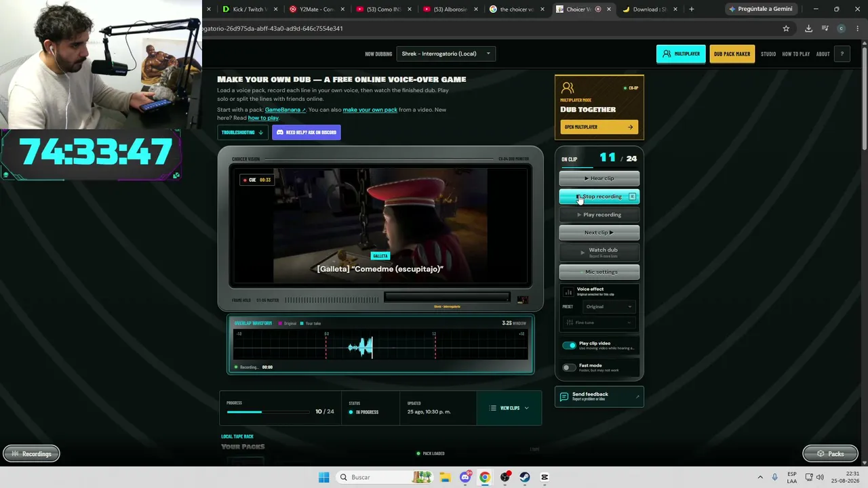Screen dimensions: 868x488
Task: Open OBS Studio from taskbar
Action: pyautogui.click(x=505, y=477)
